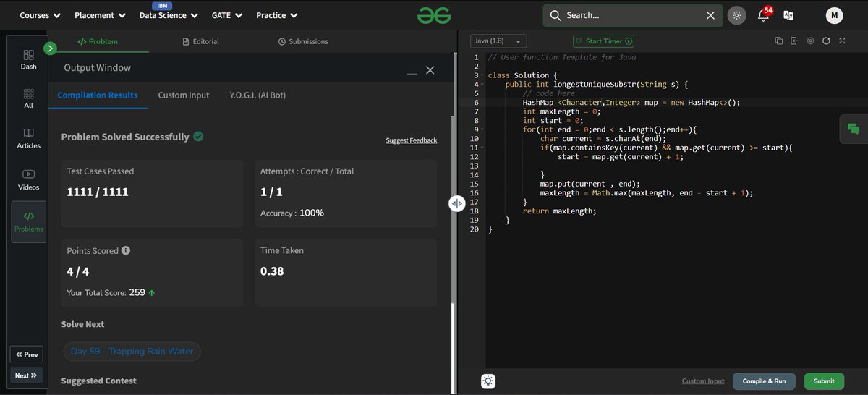Collapse sidebar with green arrow button
Screen dimensions: 868x395
[x=50, y=48]
